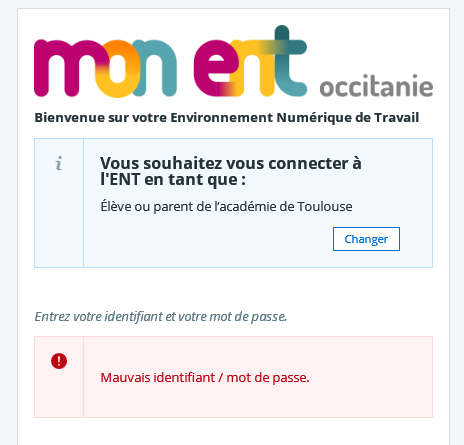The image size is (464, 445).
Task: Click the word 'Travail' in welcome heading
Action: coord(396,118)
